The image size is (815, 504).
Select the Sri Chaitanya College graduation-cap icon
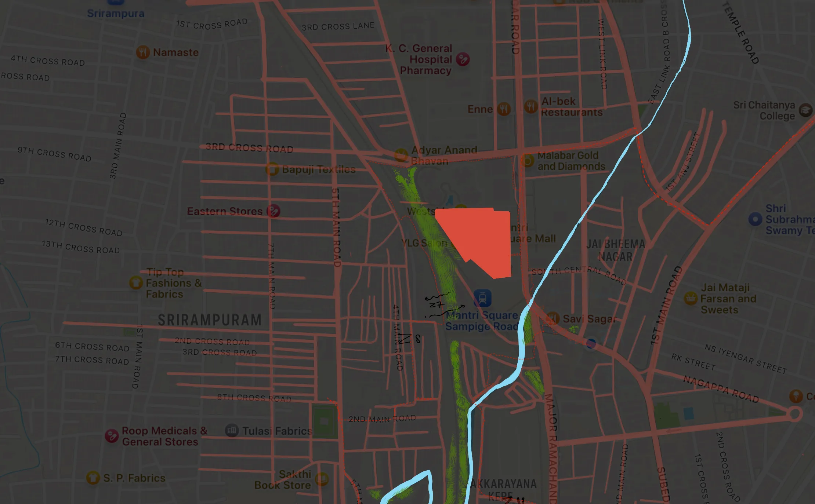805,110
